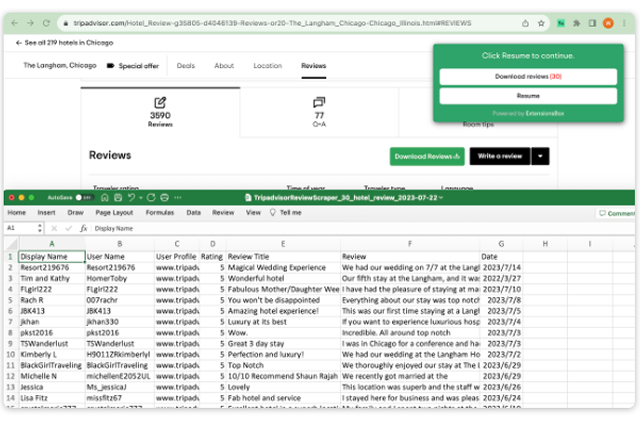This screenshot has height=427, width=640.
Task: Click the formula bar showing Display Name
Action: tap(363, 228)
